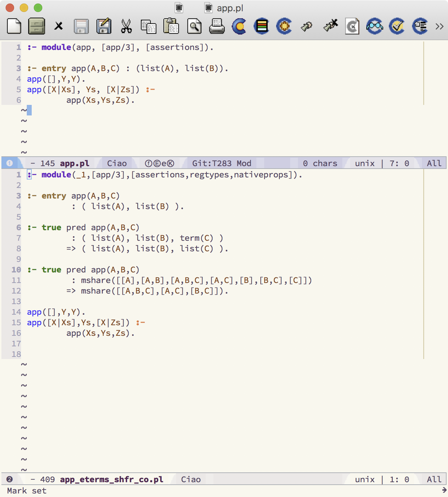
Task: Cut selection with the scissors icon
Action: (x=126, y=26)
